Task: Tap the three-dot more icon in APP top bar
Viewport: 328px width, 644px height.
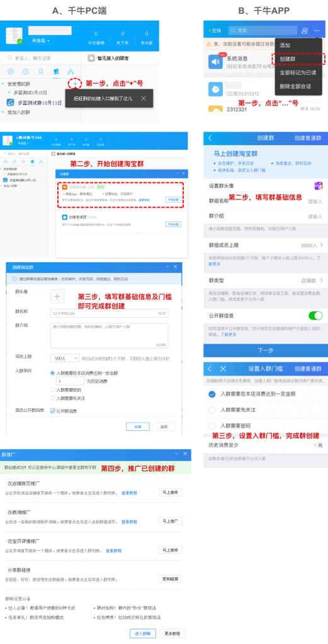Action: [317, 30]
